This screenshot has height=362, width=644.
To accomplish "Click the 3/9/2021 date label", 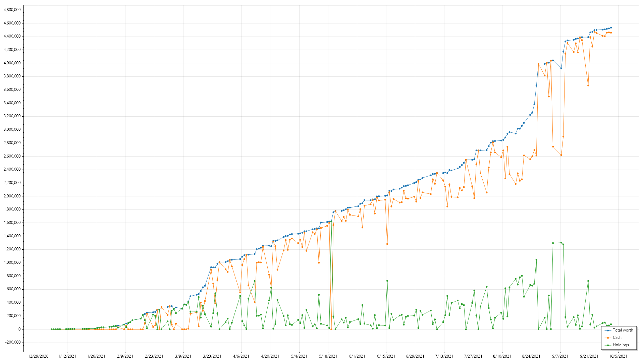I will (183, 356).
